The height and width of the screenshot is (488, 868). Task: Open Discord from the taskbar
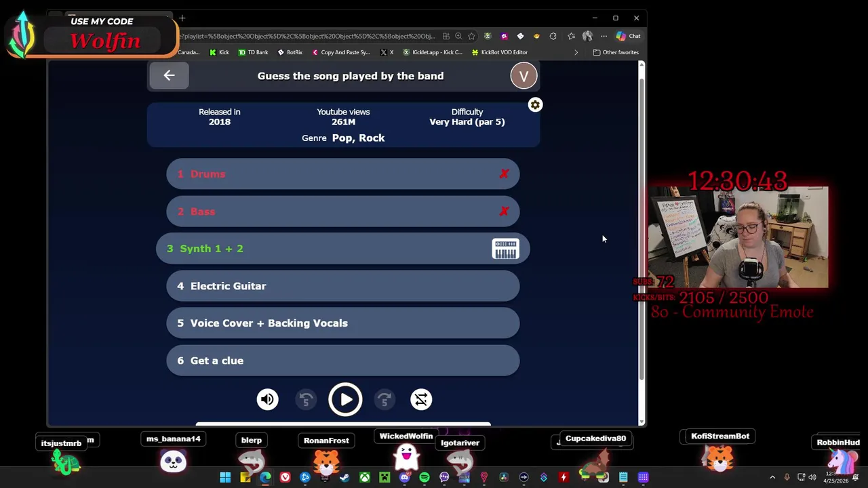[x=404, y=478]
